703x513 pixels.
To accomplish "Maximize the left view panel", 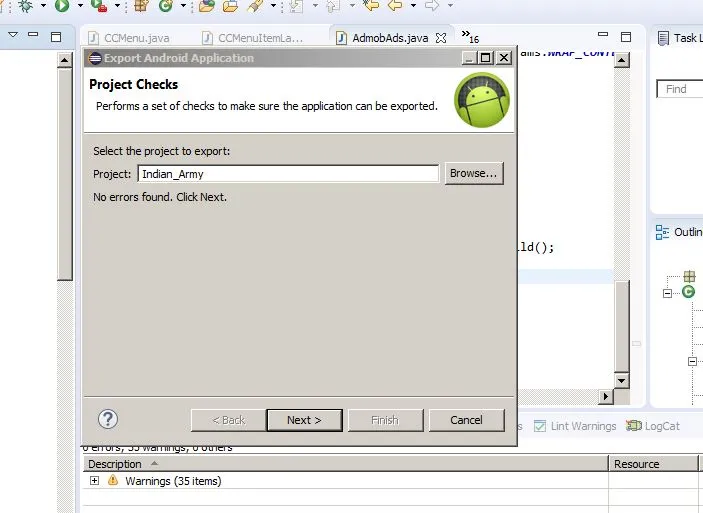I will (56, 37).
